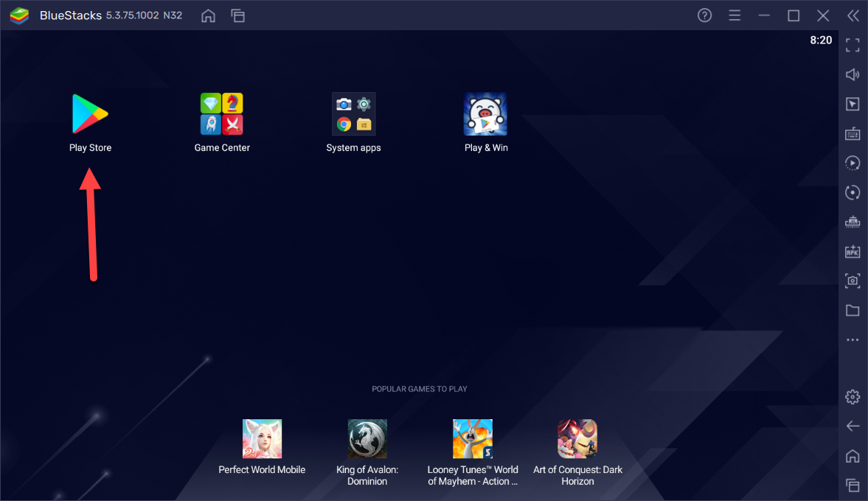Toggle full screen mode from the sidebar

(853, 45)
